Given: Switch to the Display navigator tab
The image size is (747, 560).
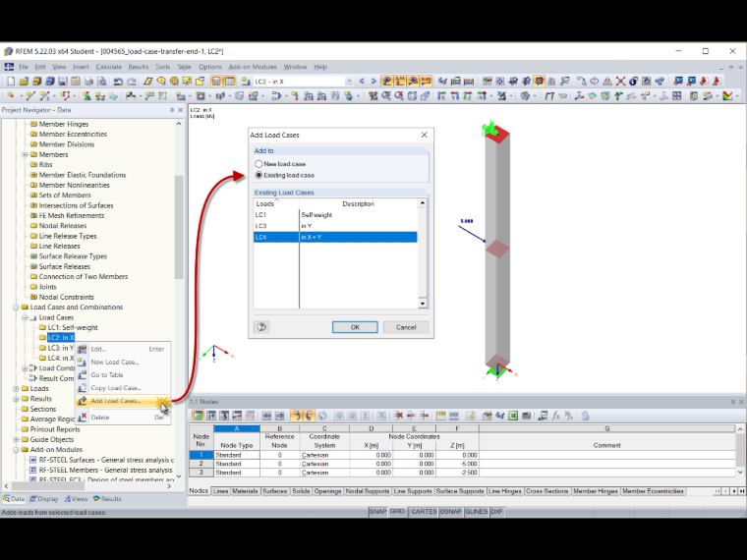Looking at the screenshot, I should tap(44, 498).
